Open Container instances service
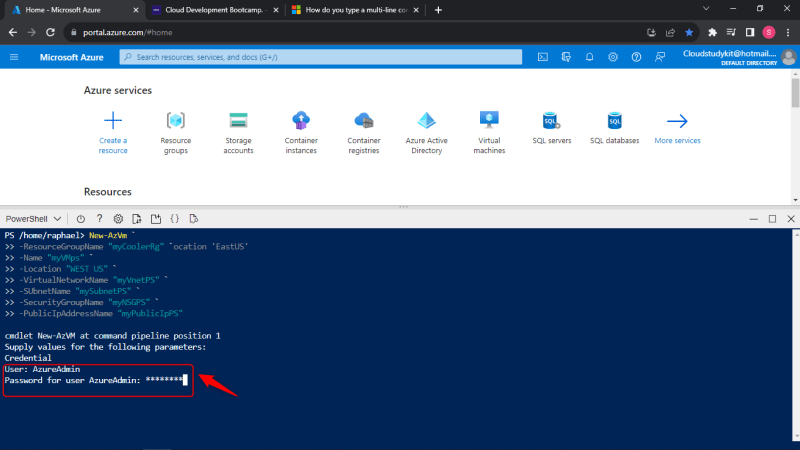Image resolution: width=800 pixels, height=450 pixels. [x=301, y=133]
